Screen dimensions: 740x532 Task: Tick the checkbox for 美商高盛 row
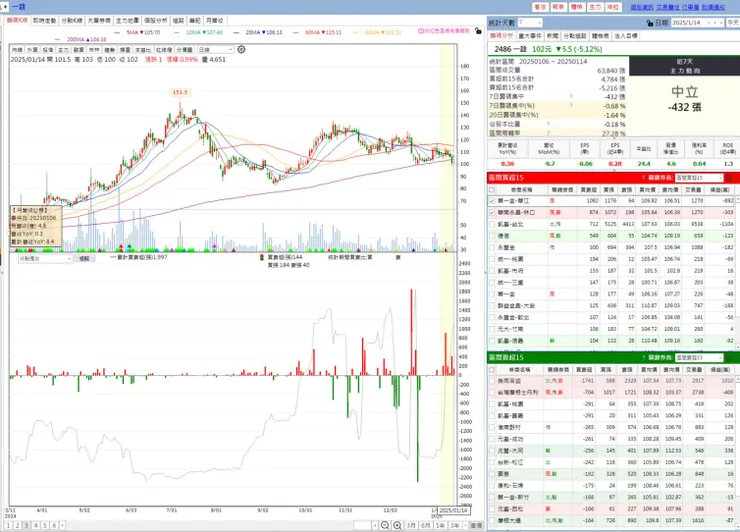492,380
